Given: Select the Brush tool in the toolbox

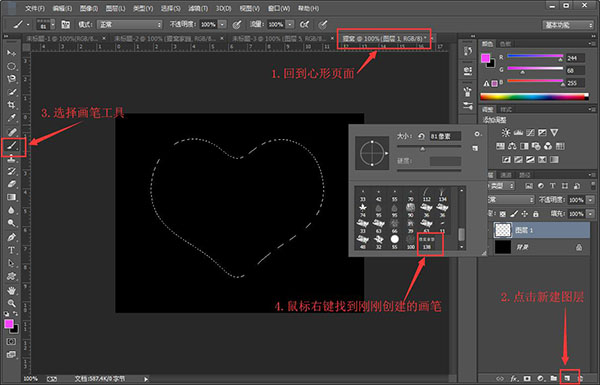Looking at the screenshot, I should (11, 145).
